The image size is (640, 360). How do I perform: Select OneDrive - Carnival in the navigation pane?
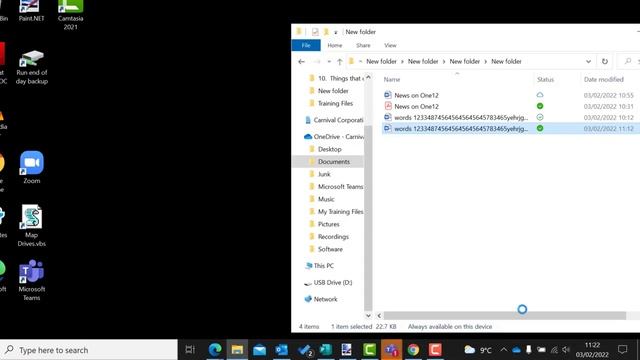(334, 137)
